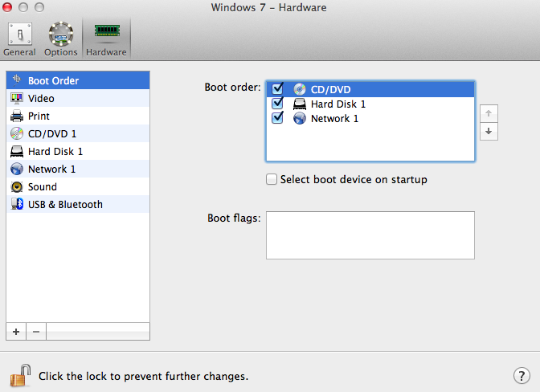540x392 pixels.
Task: Remove the selected device with minus
Action: 36,332
